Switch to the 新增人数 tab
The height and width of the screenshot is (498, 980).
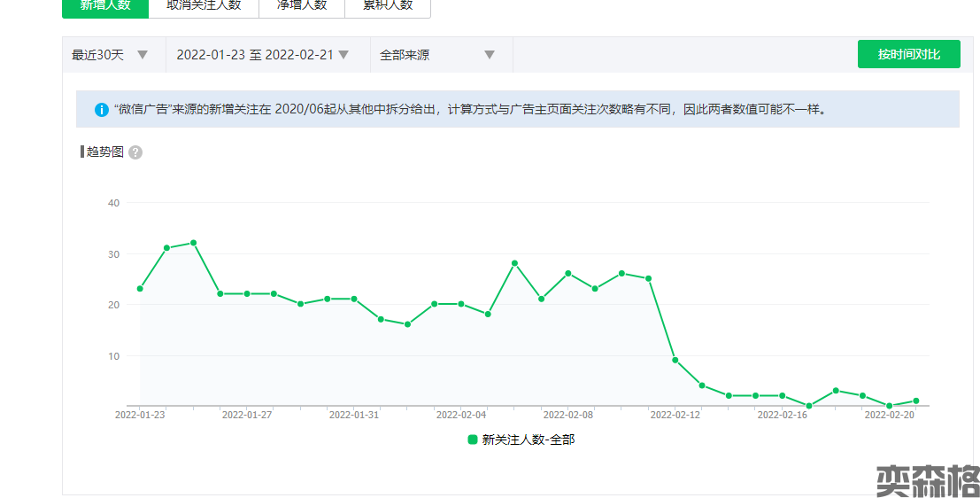(x=104, y=5)
